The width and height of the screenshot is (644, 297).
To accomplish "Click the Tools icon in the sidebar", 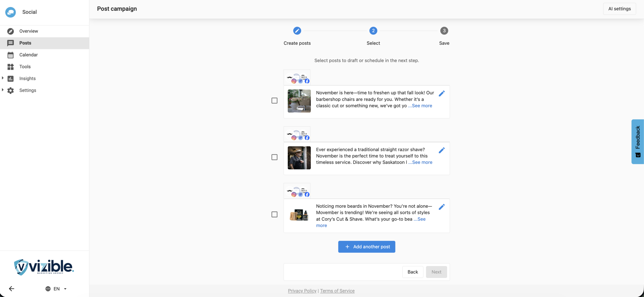I will [11, 67].
